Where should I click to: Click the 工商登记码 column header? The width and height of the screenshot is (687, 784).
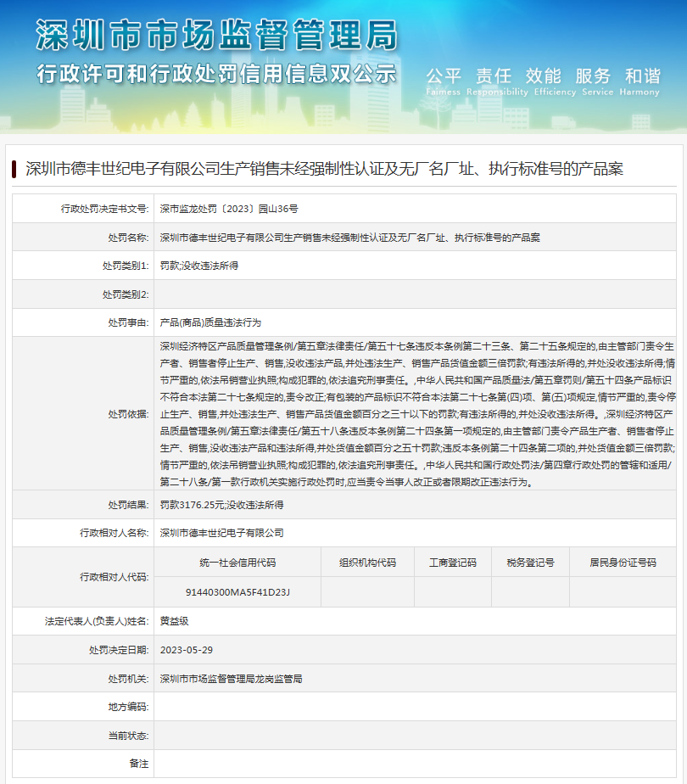[453, 563]
